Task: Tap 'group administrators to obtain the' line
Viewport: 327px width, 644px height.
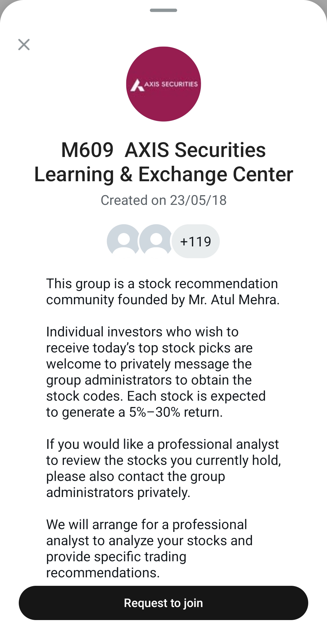Action: point(149,380)
